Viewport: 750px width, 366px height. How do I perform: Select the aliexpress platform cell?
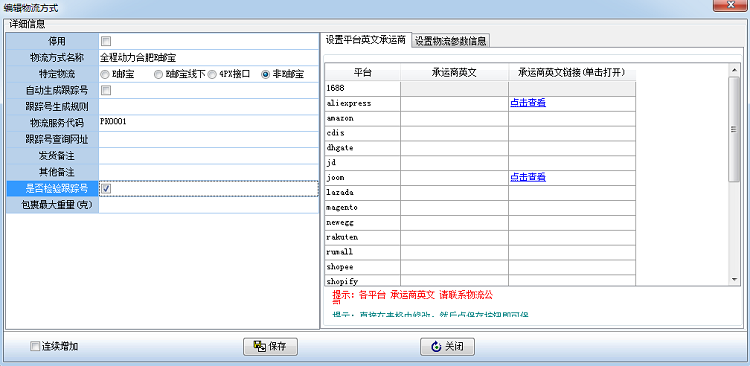click(363, 103)
